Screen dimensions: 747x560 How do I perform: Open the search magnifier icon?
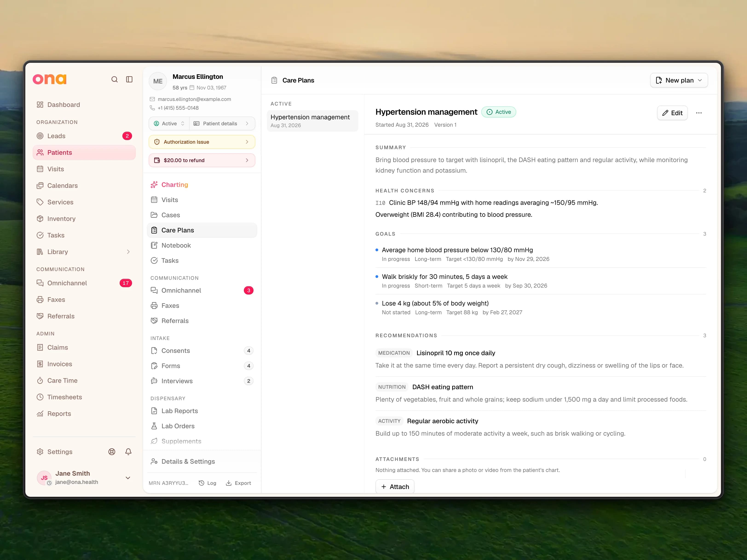pos(115,79)
